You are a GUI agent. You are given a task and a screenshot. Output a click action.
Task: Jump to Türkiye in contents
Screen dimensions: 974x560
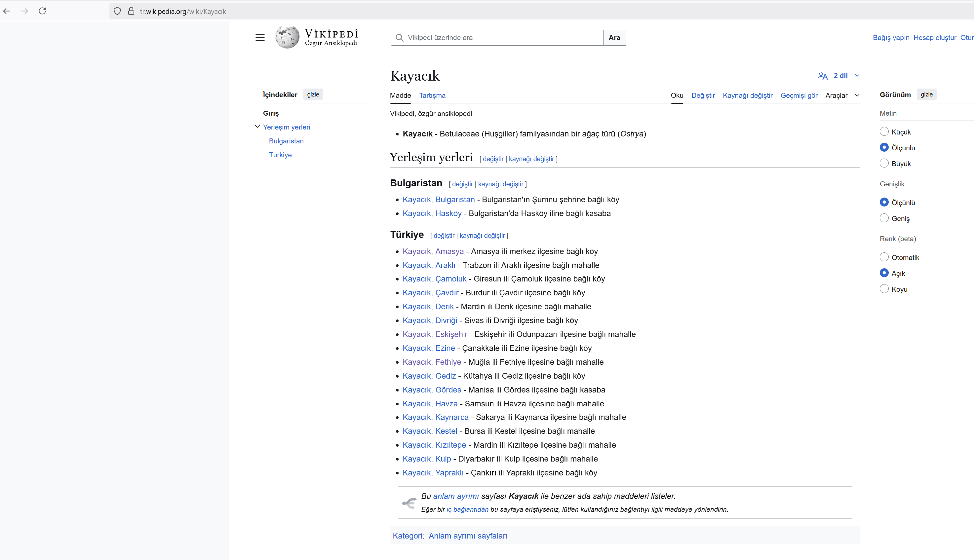coord(280,155)
